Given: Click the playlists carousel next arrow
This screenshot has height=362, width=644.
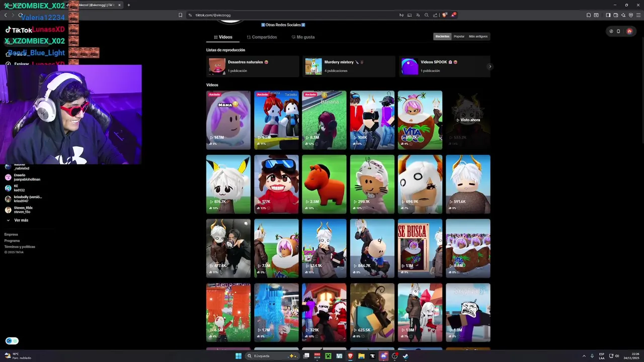Looking at the screenshot, I should [490, 66].
